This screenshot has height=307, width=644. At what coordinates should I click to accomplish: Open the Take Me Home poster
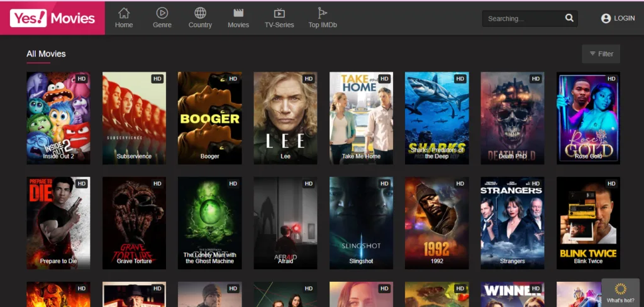[x=361, y=118]
